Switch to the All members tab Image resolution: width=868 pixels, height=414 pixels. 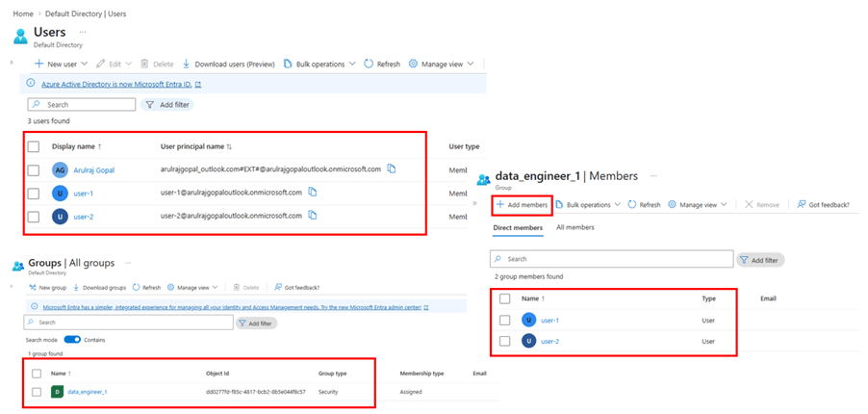tap(574, 227)
